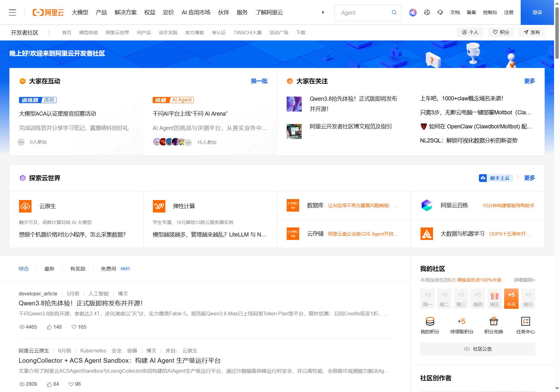
Task: Click the 大数据与机器学习 icon
Action: coord(426,234)
